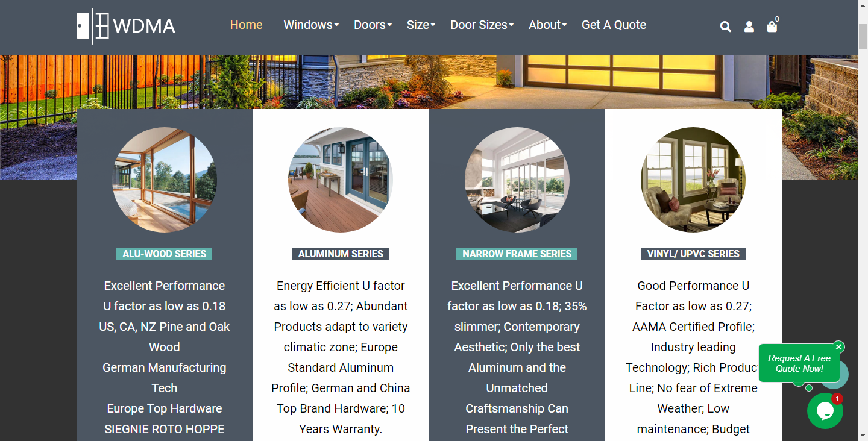The image size is (868, 441).
Task: Expand the Size dropdown menu
Action: 421,25
